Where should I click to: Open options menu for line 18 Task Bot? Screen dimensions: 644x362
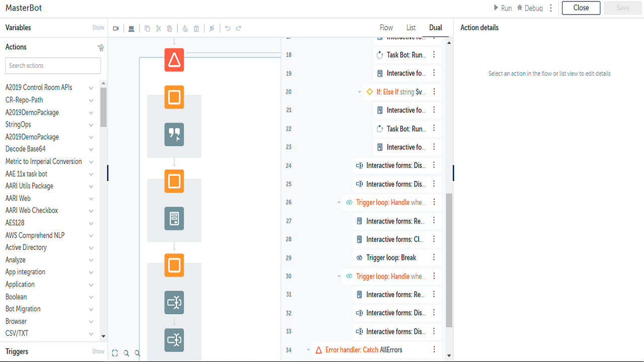[x=434, y=55]
